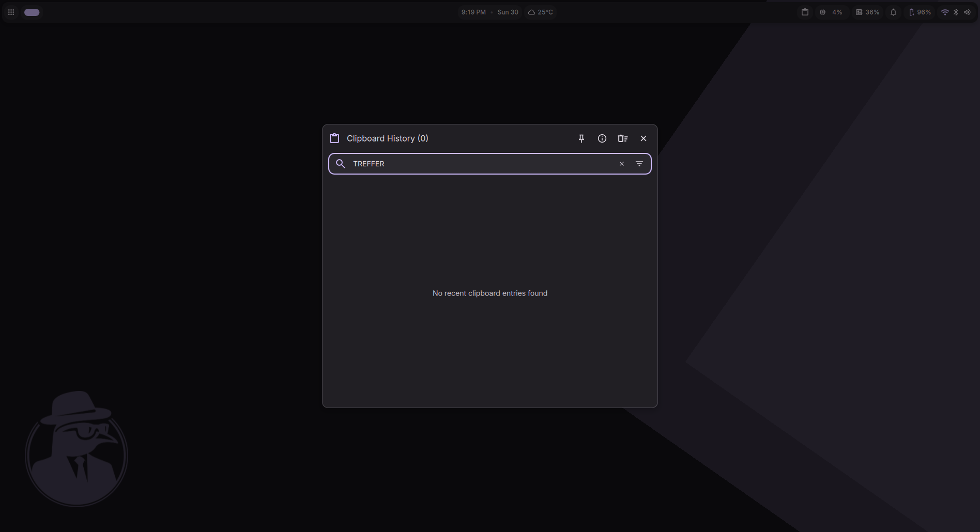Image resolution: width=980 pixels, height=532 pixels.
Task: Focus the clipboard search field
Action: click(x=489, y=164)
